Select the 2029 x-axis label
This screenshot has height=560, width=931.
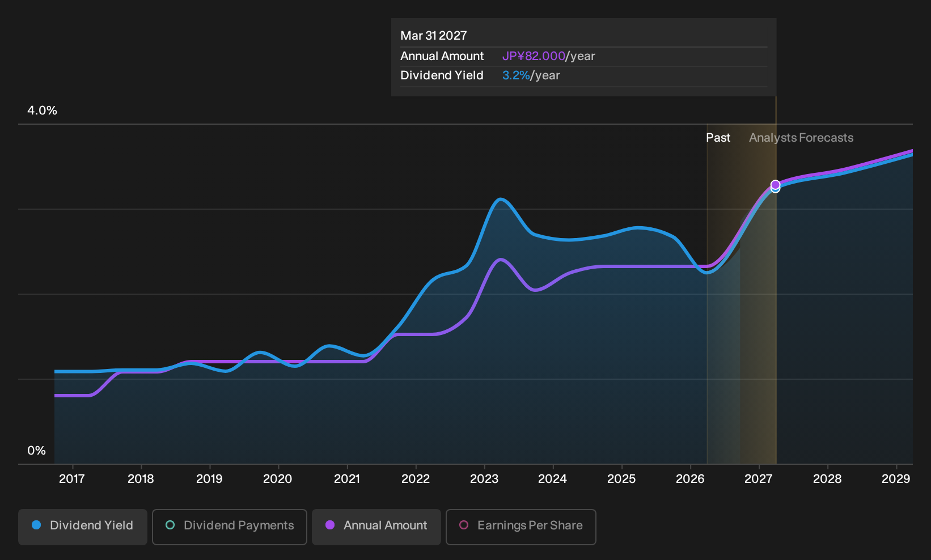(896, 479)
